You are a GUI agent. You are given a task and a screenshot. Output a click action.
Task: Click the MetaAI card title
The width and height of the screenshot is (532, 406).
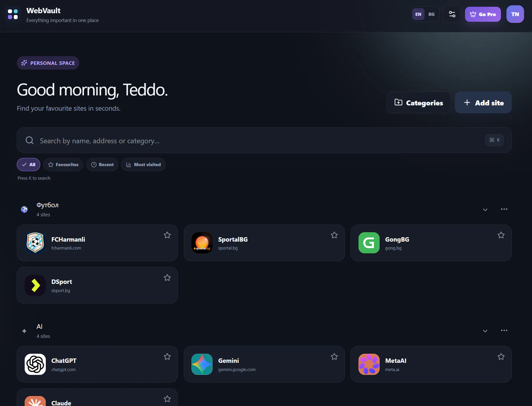pos(396,361)
